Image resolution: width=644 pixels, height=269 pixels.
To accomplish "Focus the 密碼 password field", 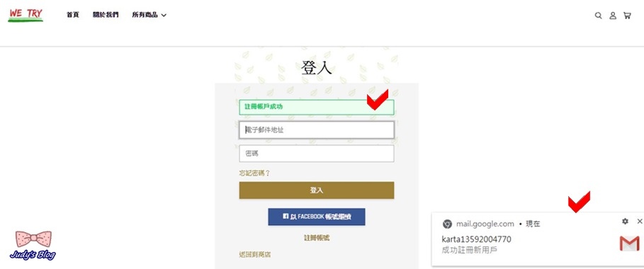I will [x=317, y=153].
